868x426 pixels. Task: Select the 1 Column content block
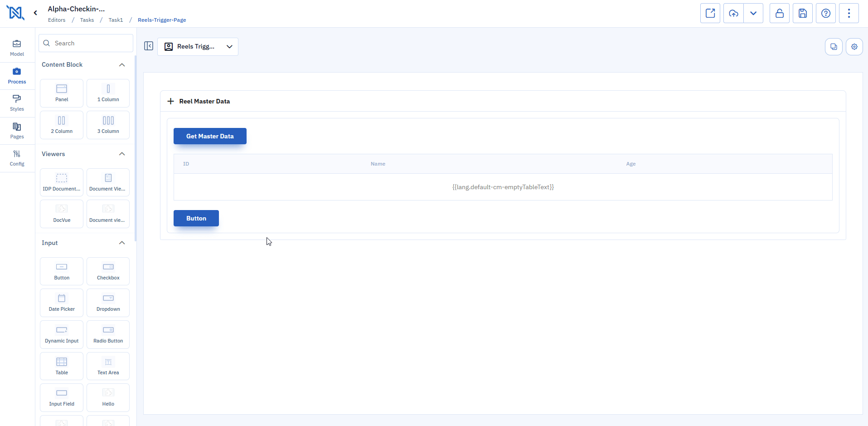coord(108,93)
